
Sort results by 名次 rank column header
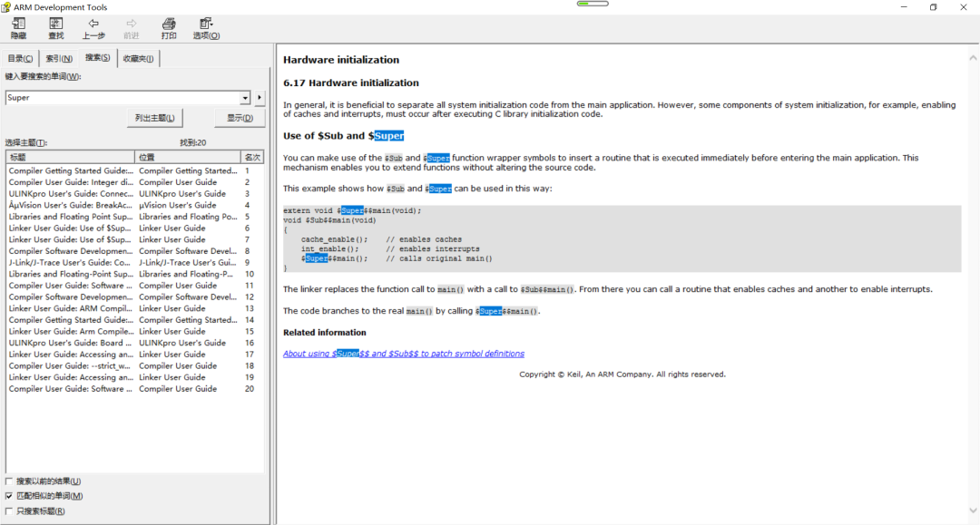pos(252,157)
